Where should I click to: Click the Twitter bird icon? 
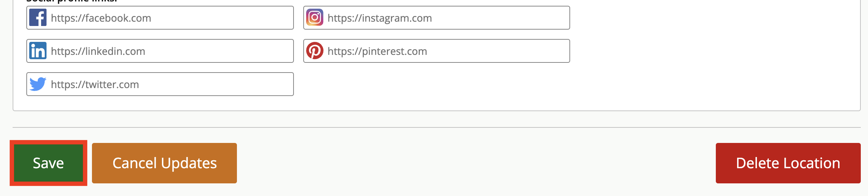pyautogui.click(x=38, y=84)
